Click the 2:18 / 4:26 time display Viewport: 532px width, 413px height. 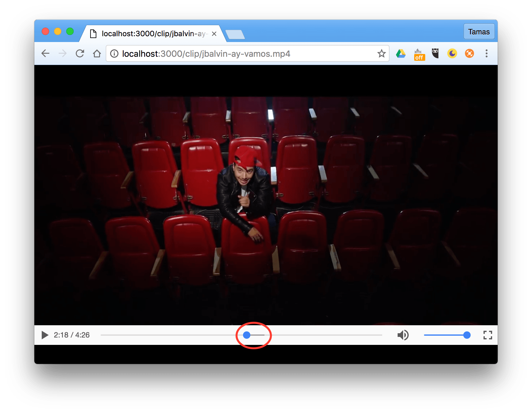click(71, 335)
